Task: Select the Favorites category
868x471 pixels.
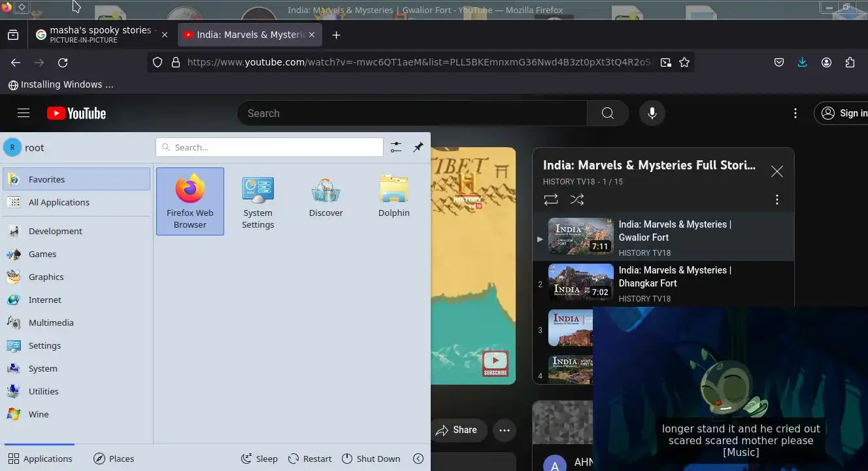Action: click(x=76, y=179)
